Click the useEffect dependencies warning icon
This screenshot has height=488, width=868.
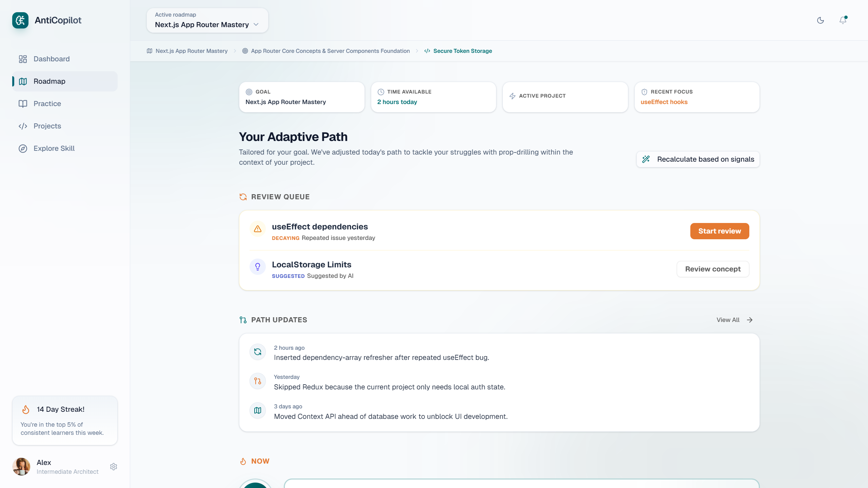tap(258, 229)
